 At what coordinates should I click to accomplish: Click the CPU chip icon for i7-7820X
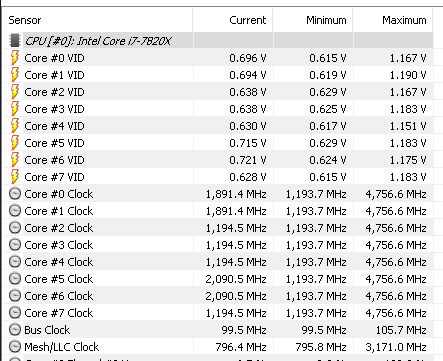coord(15,40)
